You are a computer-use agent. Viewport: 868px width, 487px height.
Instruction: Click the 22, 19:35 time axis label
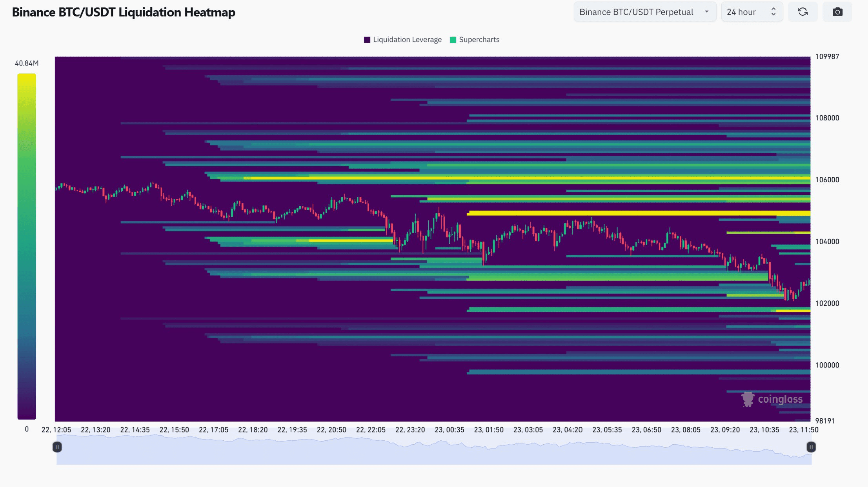coord(292,430)
